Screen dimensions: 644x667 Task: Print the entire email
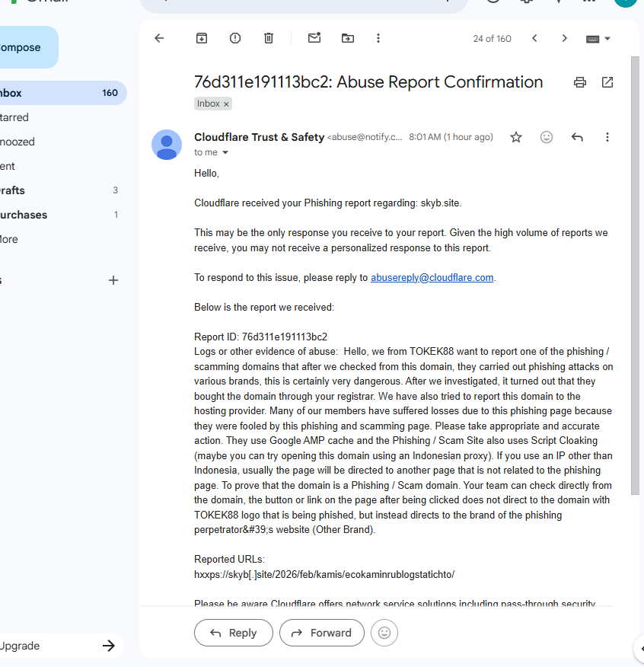point(580,82)
